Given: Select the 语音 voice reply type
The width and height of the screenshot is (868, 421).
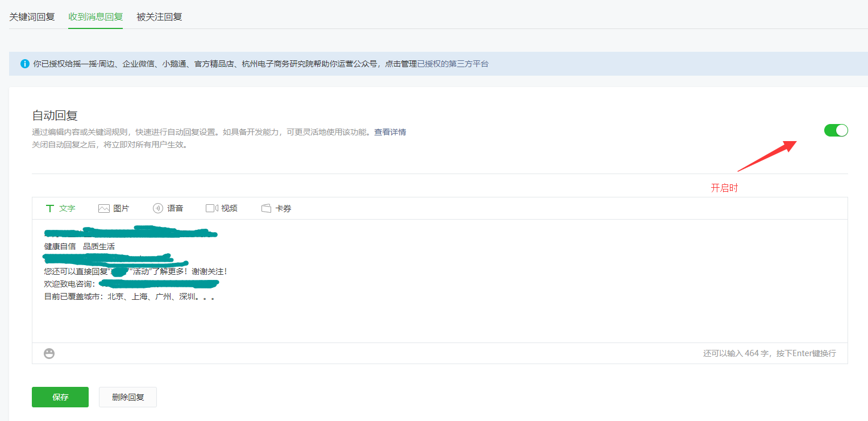Looking at the screenshot, I should pyautogui.click(x=168, y=208).
